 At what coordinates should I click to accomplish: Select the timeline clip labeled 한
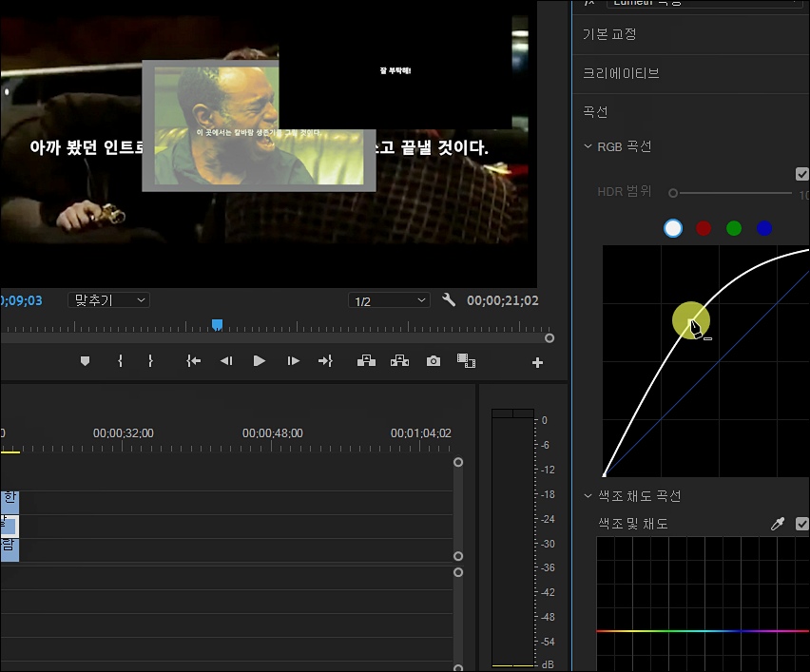point(10,502)
